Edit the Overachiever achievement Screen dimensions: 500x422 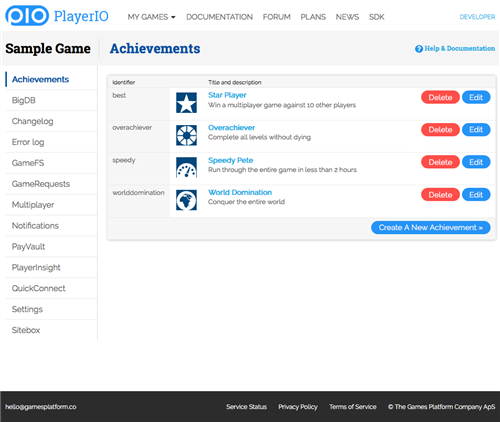[476, 130]
